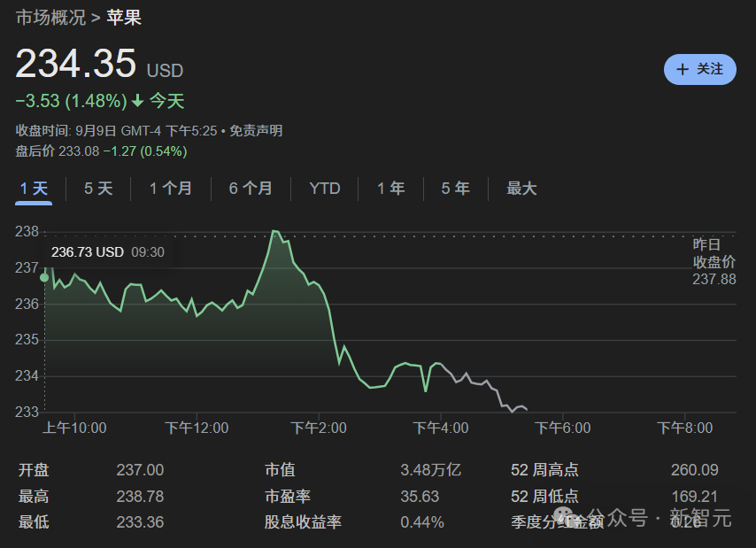
Task: Click the 市盈率 value 35.63
Action: click(420, 497)
